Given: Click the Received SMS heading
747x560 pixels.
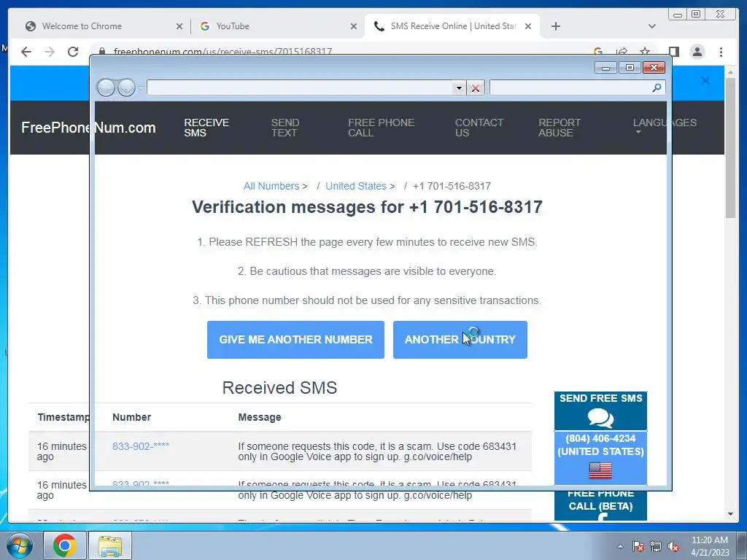Looking at the screenshot, I should coord(279,388).
